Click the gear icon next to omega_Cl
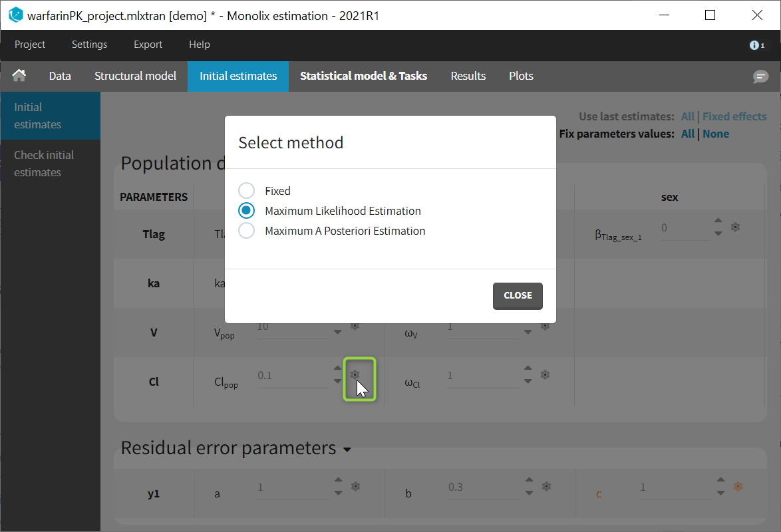Viewport: 781px width, 532px height. pos(545,375)
